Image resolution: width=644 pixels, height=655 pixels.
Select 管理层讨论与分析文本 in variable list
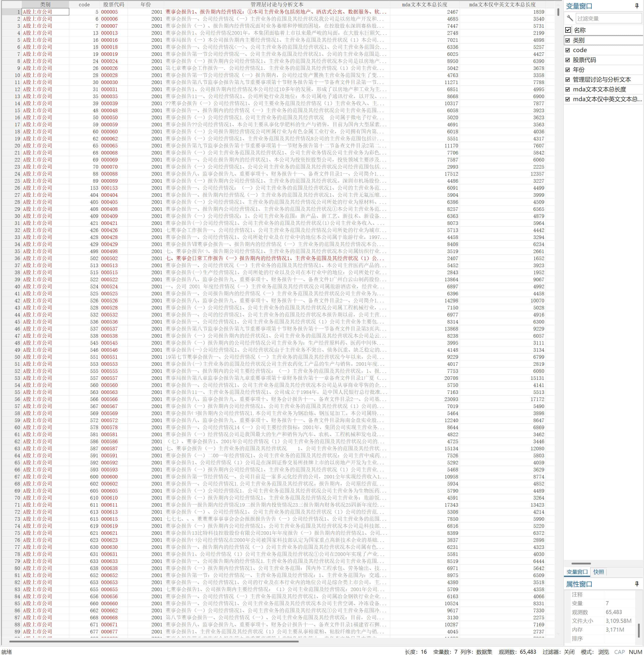[x=601, y=79]
